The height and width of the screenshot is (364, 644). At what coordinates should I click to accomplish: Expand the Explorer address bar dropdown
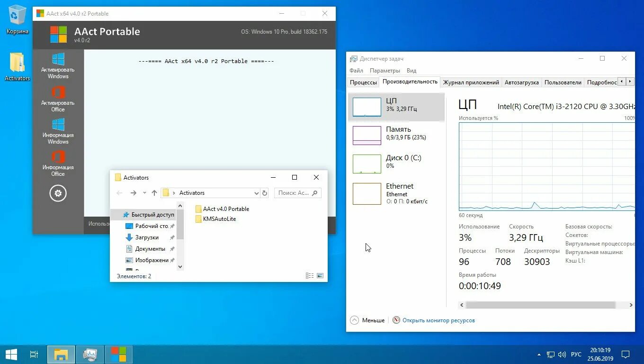click(256, 193)
